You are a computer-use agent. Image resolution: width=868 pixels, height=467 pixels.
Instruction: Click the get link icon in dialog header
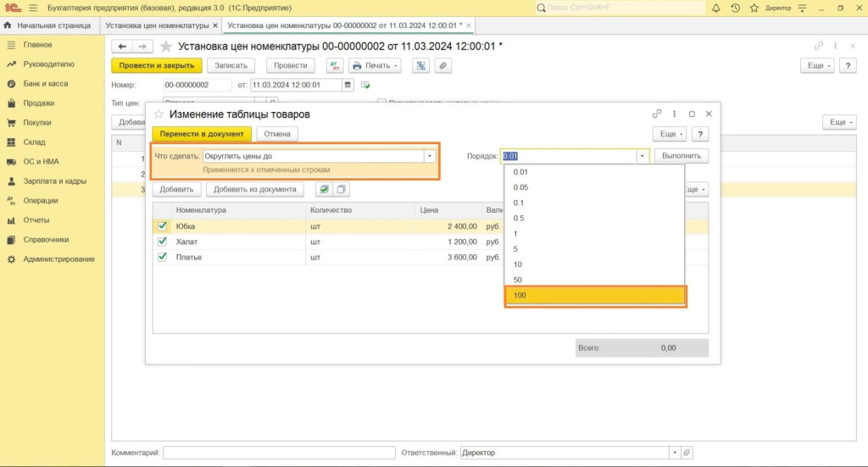click(x=656, y=114)
